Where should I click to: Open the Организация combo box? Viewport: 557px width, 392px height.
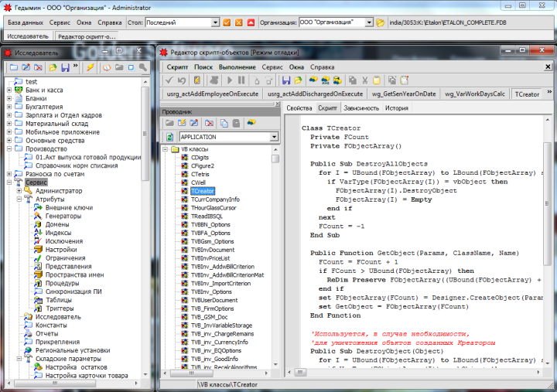coord(369,23)
